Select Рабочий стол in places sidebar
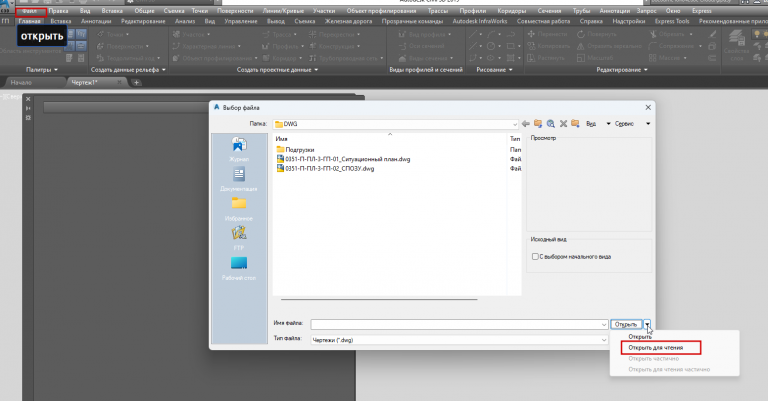Screen dimensions: 768x401 point(239,268)
